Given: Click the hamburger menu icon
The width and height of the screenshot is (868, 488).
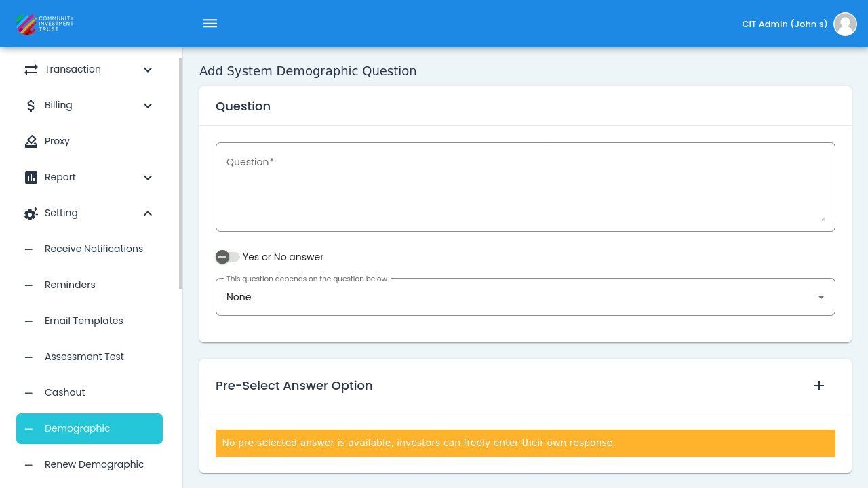Looking at the screenshot, I should click(x=210, y=24).
